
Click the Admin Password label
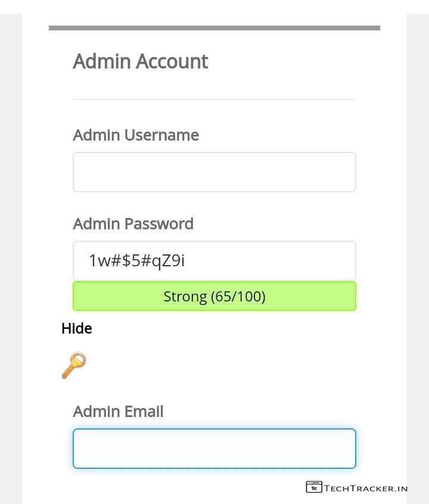(133, 224)
